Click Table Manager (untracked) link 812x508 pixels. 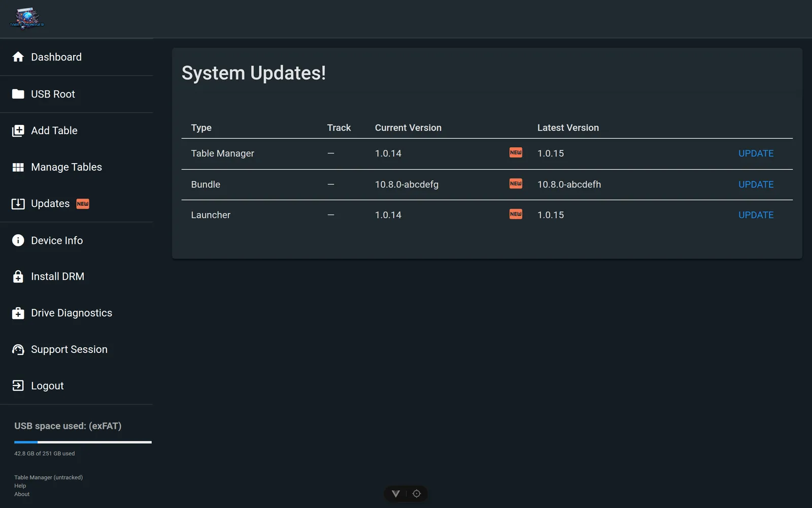tap(48, 478)
